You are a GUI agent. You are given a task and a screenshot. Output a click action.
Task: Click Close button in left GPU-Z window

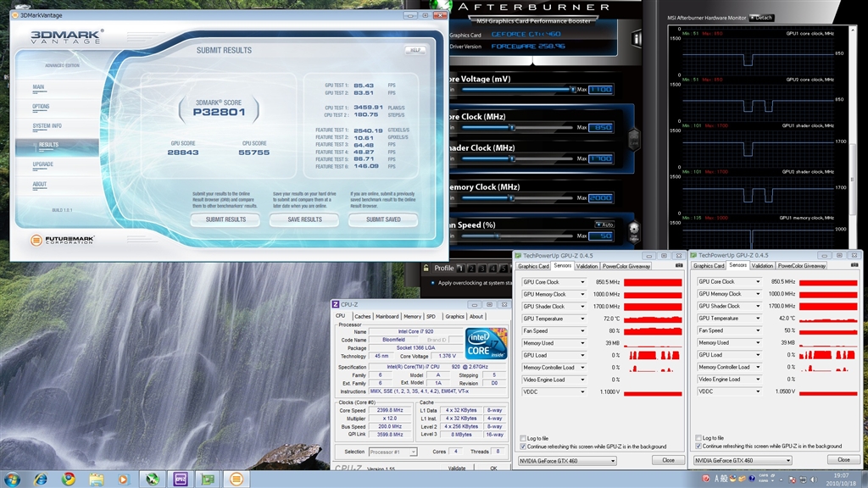tap(668, 460)
